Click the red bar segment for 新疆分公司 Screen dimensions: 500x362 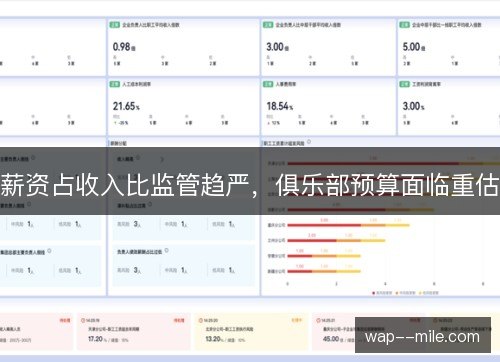[x=300, y=271]
